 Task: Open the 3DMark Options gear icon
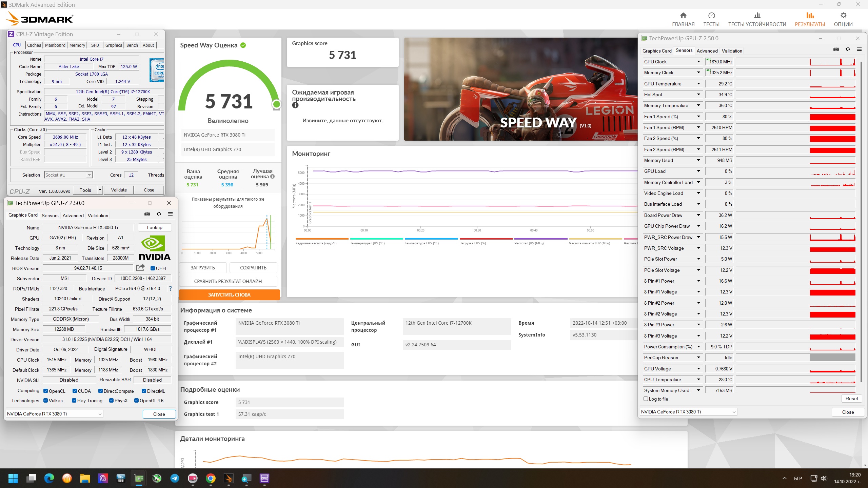tap(843, 16)
